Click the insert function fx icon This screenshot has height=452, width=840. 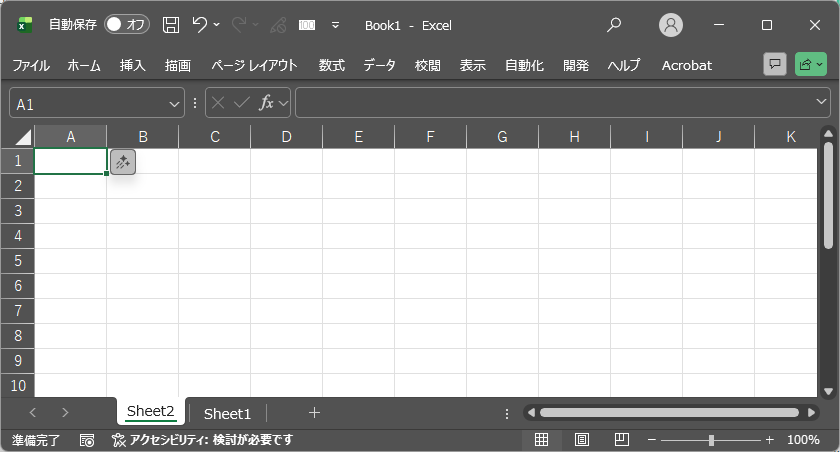tap(266, 103)
